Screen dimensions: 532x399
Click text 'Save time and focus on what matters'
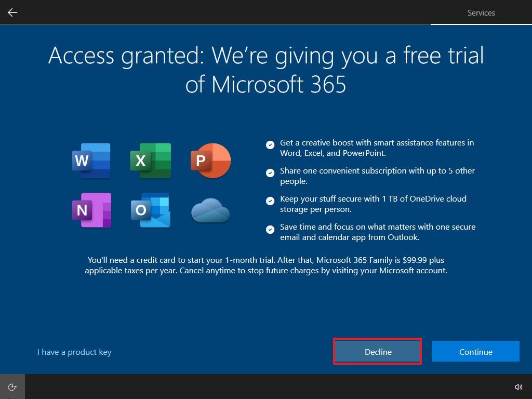click(x=378, y=232)
